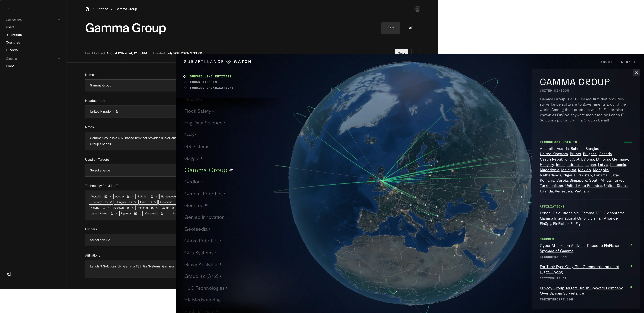Select Genetec in the entity list

pyautogui.click(x=194, y=206)
